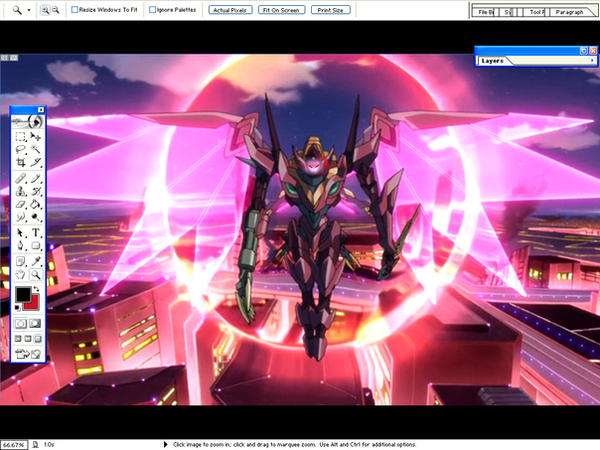Choose Zoom In mode in options bar
Screen dimensions: 600x450
[x=45, y=10]
